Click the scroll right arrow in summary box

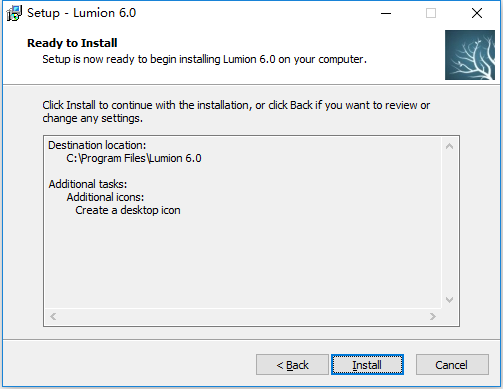[x=433, y=316]
